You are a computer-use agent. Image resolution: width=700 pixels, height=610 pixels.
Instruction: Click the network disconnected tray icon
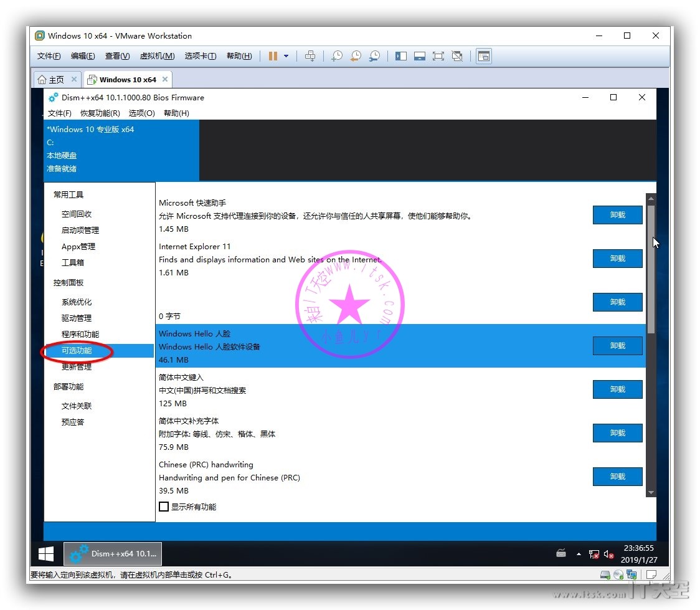tap(594, 554)
